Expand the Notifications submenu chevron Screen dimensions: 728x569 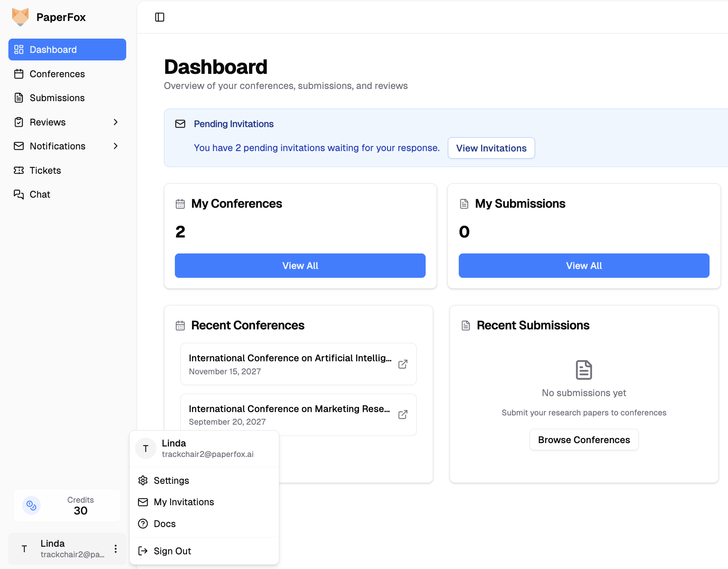pyautogui.click(x=116, y=146)
